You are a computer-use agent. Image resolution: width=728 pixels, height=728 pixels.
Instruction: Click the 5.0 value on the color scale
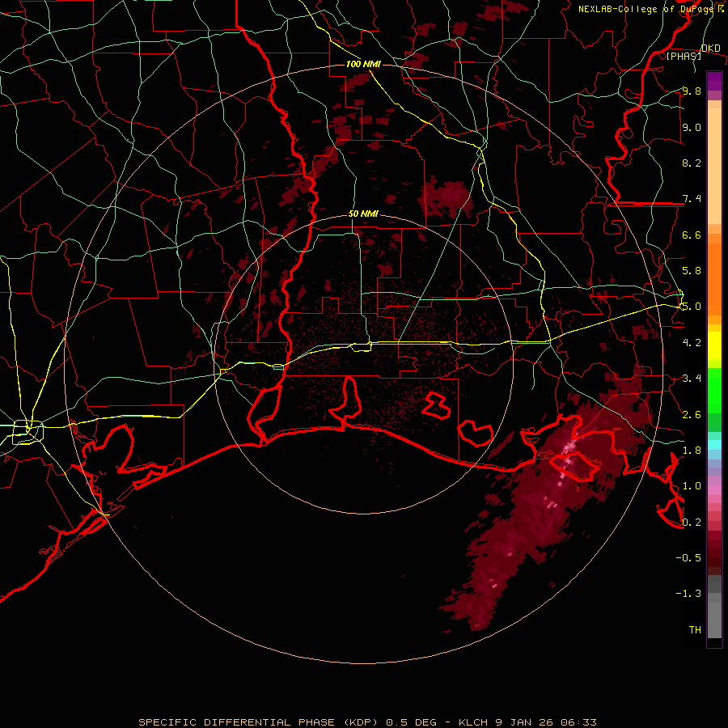point(692,307)
